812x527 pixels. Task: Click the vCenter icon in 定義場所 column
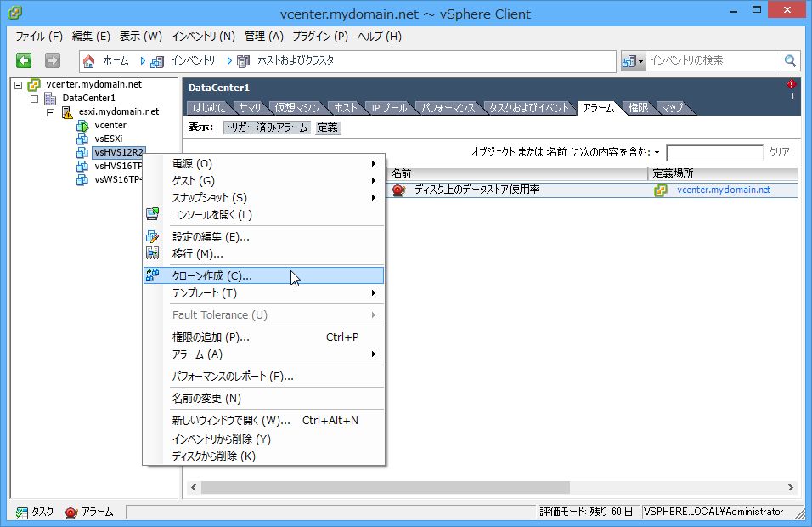click(661, 190)
